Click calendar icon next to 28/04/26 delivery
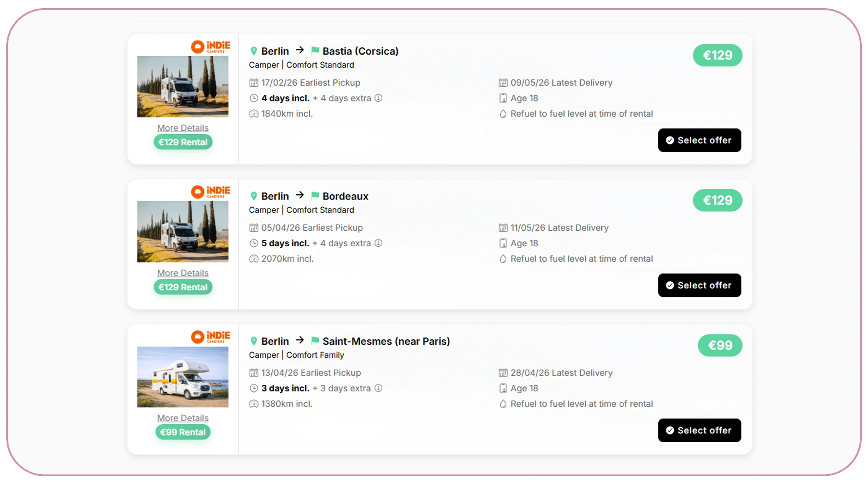Screen dimensions: 868x484 503,373
